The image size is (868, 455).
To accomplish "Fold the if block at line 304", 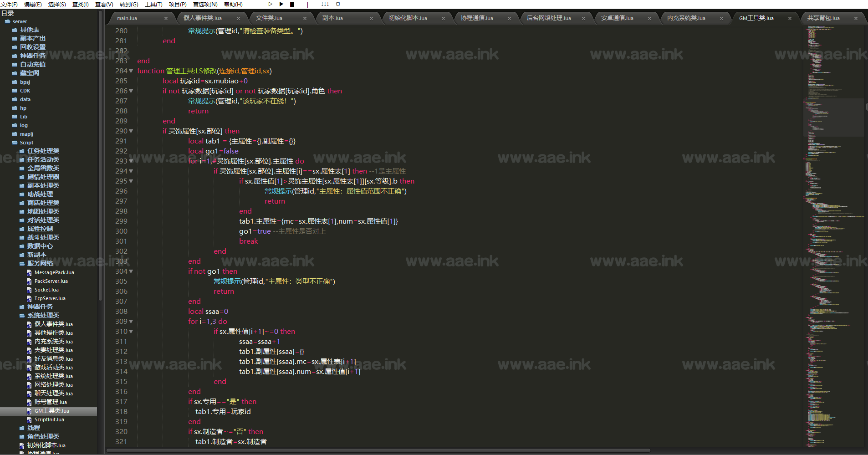I will coord(131,271).
